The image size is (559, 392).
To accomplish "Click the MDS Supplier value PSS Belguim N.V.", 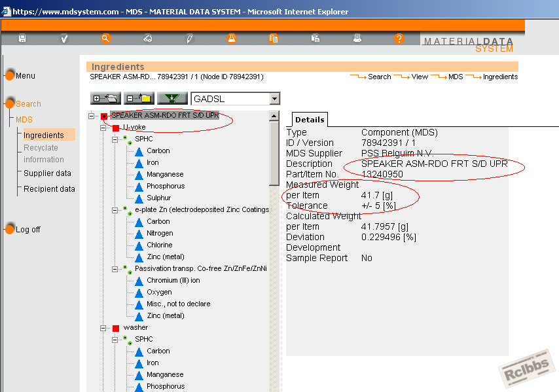I will click(x=397, y=153).
